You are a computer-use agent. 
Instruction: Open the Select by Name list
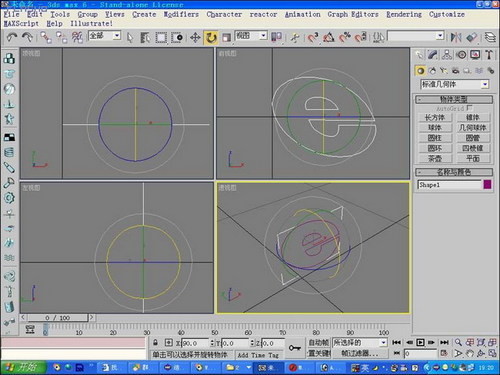click(x=145, y=37)
